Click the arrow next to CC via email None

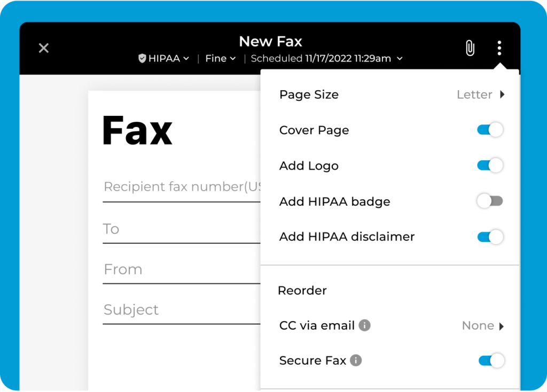pos(503,325)
